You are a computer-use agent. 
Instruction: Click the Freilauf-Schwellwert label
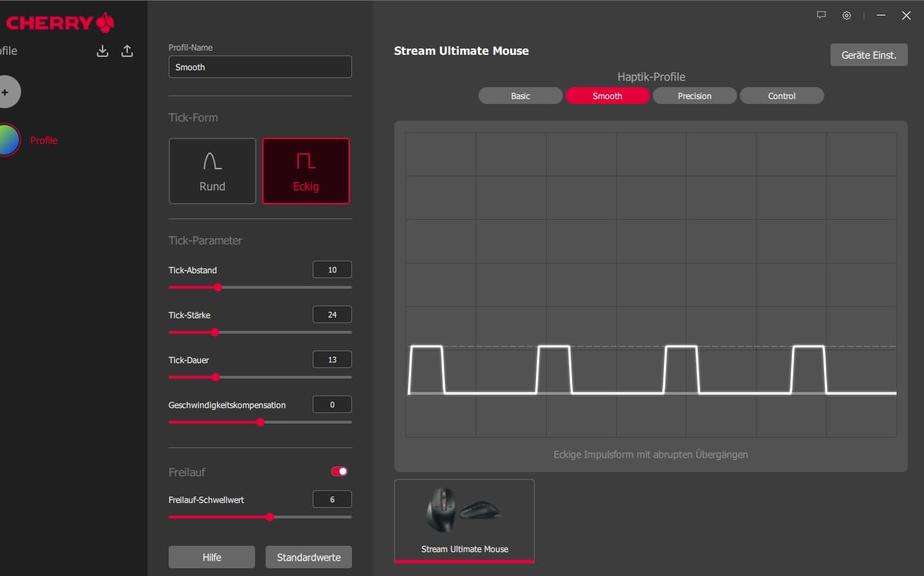(x=207, y=500)
